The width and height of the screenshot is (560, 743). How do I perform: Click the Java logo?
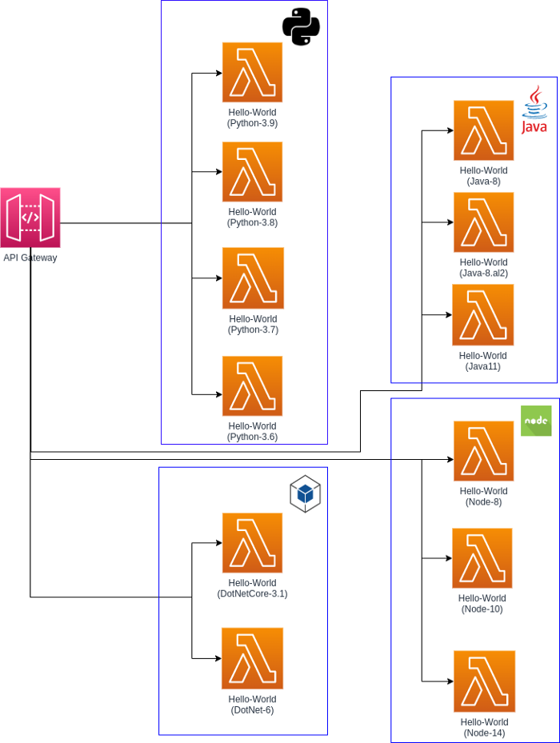[534, 110]
